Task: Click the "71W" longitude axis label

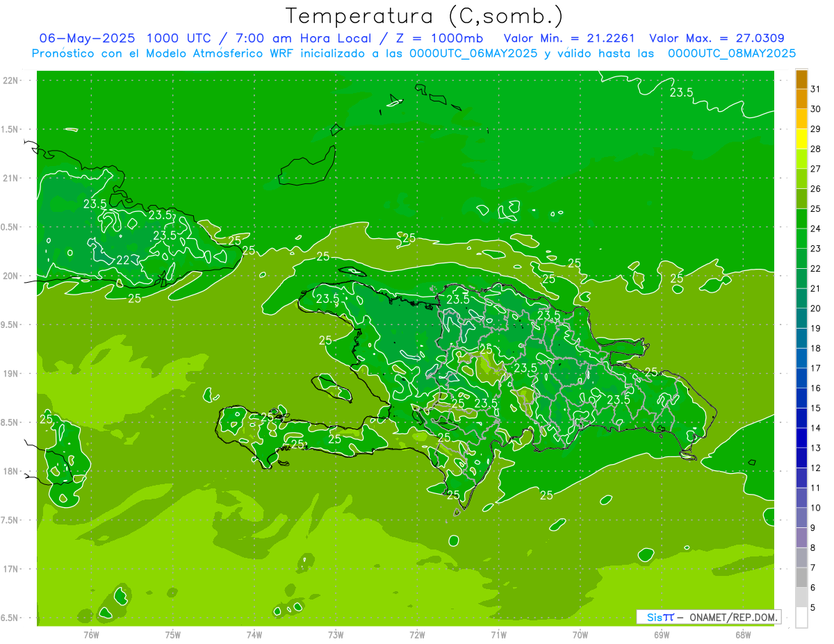Action: coord(498,634)
